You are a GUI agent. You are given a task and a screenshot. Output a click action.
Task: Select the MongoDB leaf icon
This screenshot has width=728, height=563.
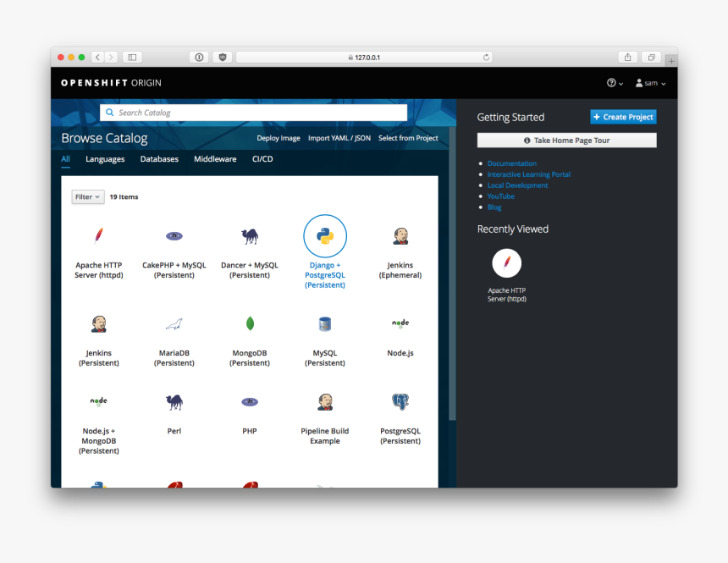[x=250, y=323]
